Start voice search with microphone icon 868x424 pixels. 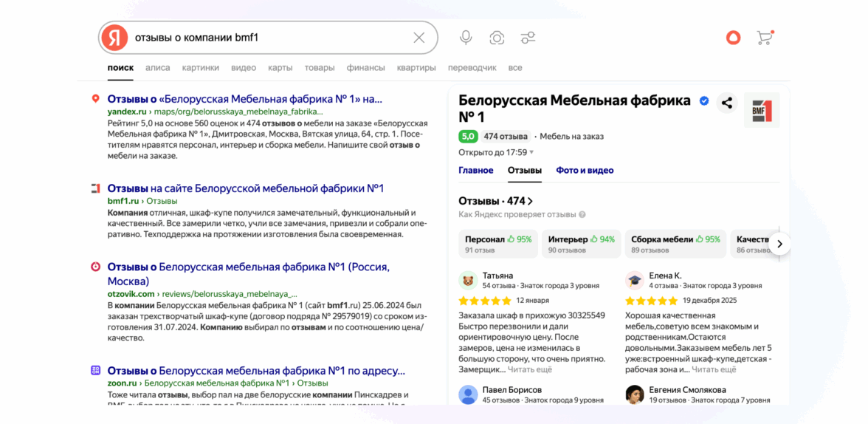pos(466,38)
